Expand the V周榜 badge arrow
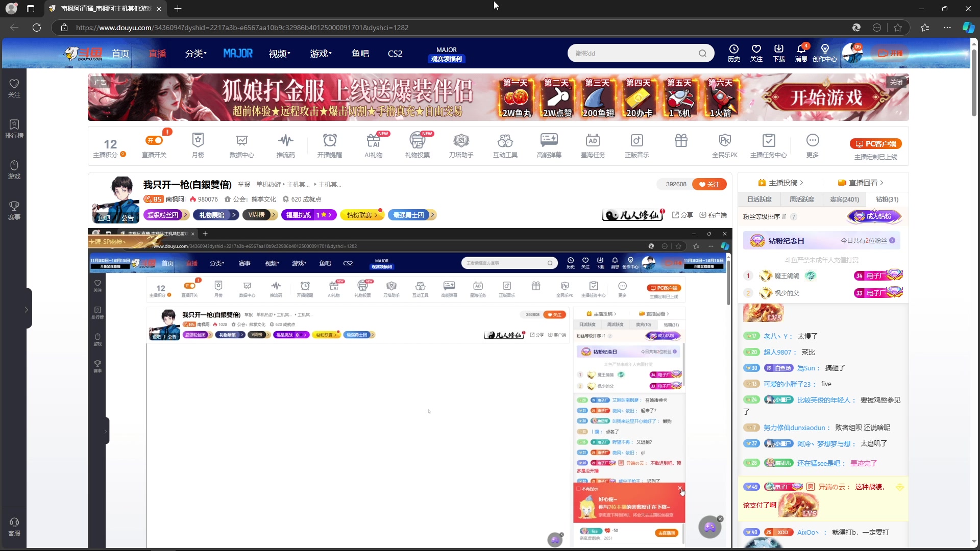Viewport: 980px width, 551px height. pyautogui.click(x=274, y=215)
